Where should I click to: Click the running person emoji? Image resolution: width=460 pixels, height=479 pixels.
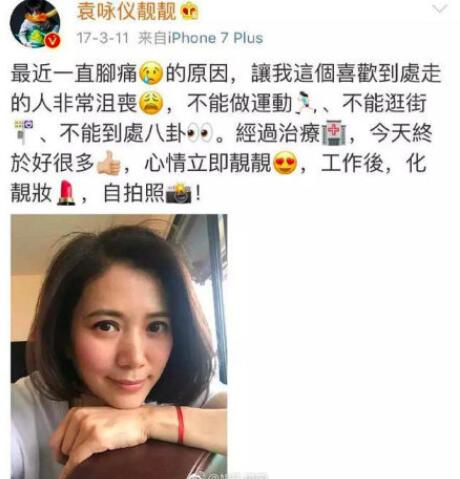[304, 103]
